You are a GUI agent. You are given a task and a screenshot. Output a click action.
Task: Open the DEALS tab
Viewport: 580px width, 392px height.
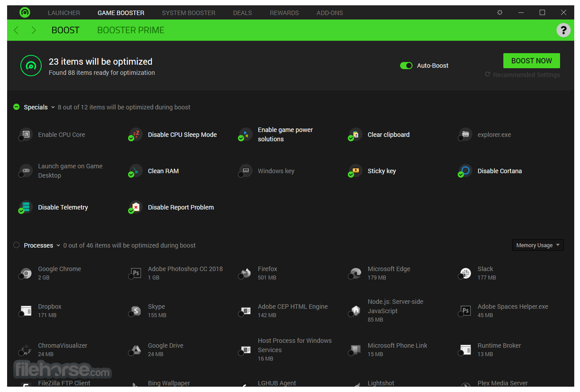pos(242,13)
